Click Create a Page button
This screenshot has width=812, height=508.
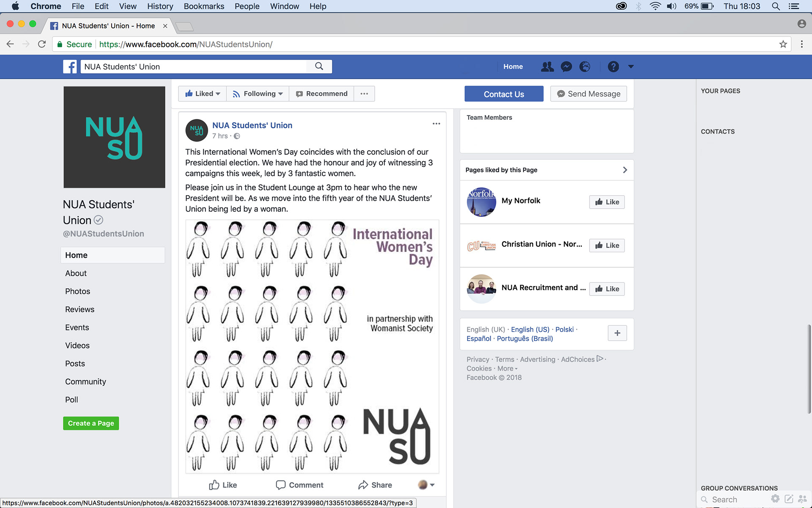tap(91, 423)
